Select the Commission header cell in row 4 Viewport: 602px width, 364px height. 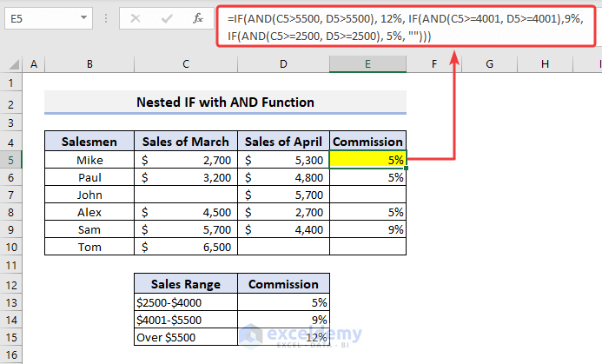point(369,142)
